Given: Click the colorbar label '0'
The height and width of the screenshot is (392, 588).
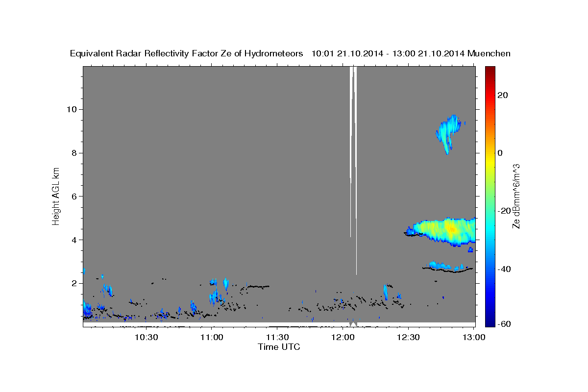Looking at the screenshot, I should 500,153.
